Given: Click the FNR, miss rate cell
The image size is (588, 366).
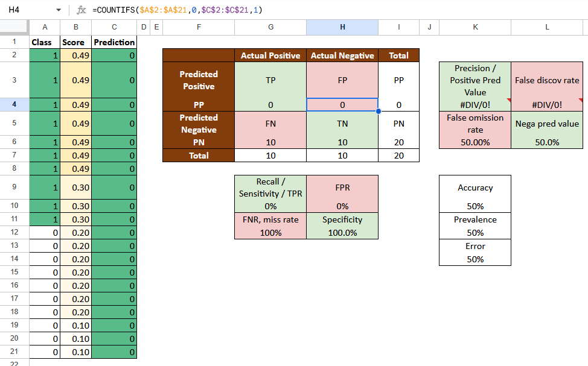Looking at the screenshot, I should (270, 219).
